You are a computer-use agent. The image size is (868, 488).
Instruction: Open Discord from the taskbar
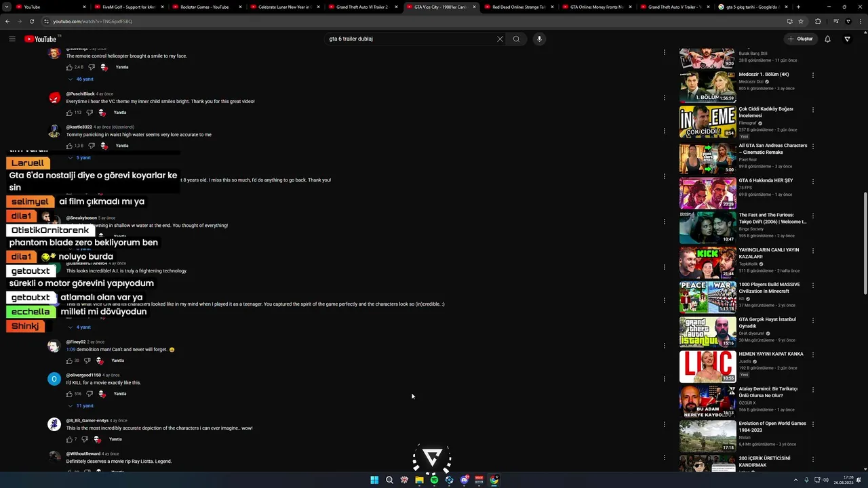464,480
